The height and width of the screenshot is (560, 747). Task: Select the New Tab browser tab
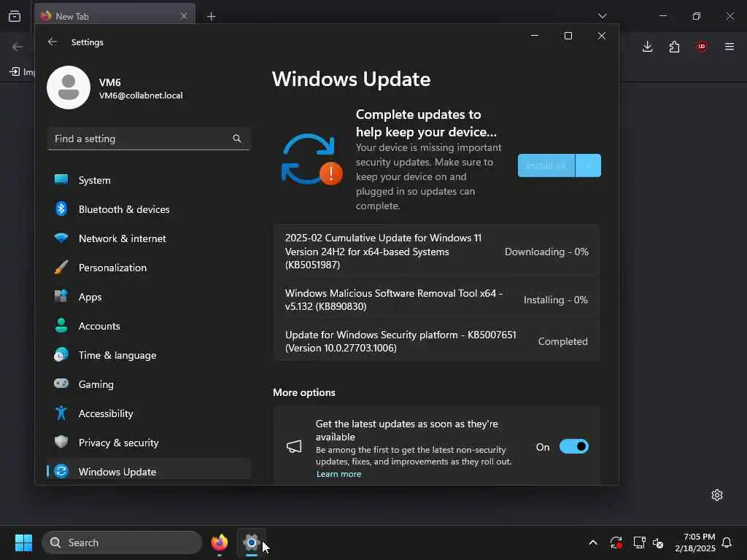tap(115, 16)
